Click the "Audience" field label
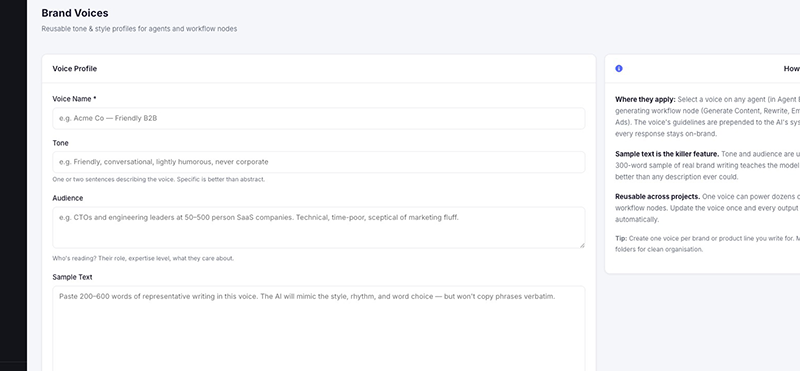 click(x=67, y=198)
